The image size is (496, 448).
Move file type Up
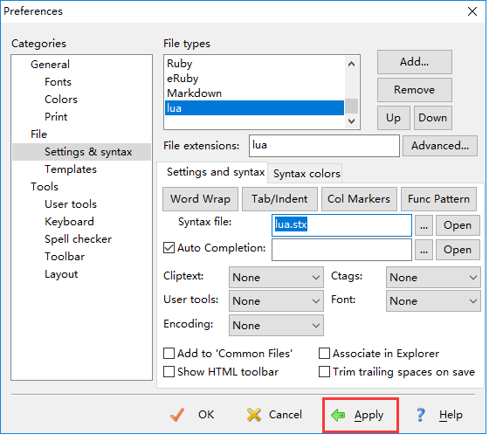click(394, 118)
